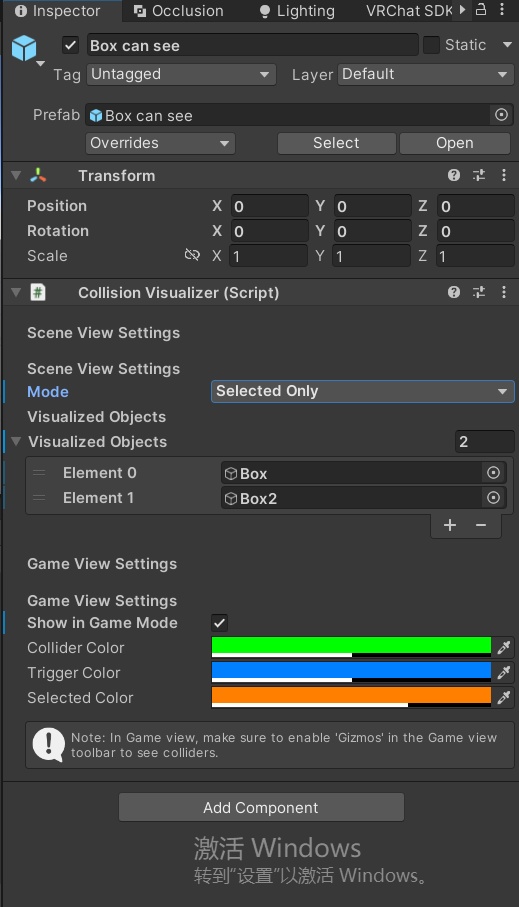Click the Show in Game Mode label
The image size is (519, 907).
point(102,622)
